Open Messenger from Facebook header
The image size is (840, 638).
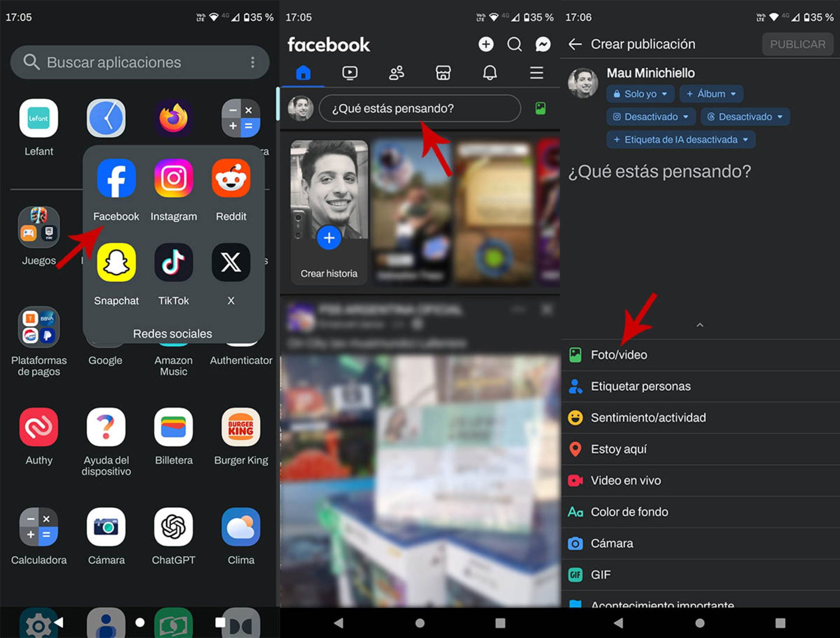click(543, 44)
